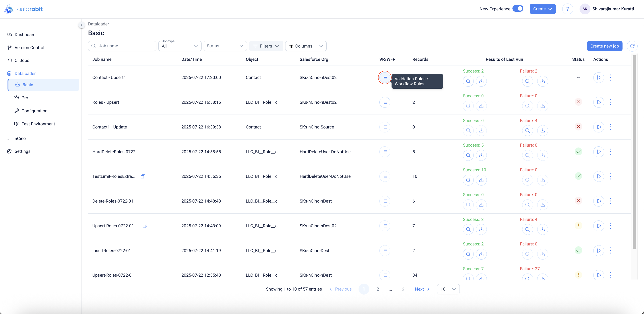Screen dimensions: 644x314
Task: Download success results for InsertRoles-0722-01
Action: coord(481,254)
